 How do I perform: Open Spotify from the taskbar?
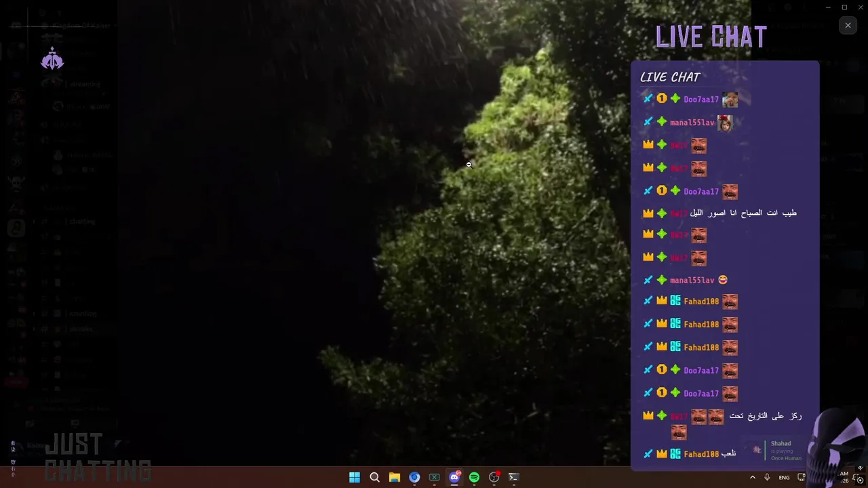pyautogui.click(x=474, y=477)
